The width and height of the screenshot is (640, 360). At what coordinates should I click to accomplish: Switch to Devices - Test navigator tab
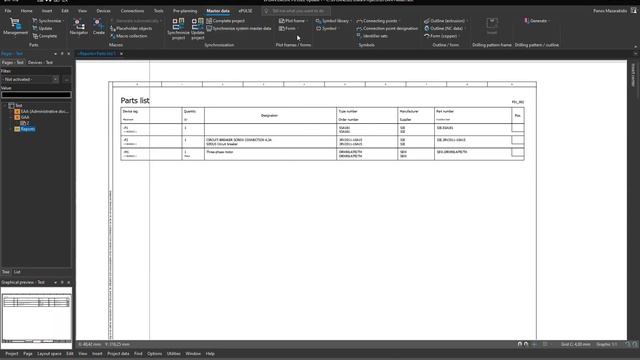pyautogui.click(x=40, y=62)
